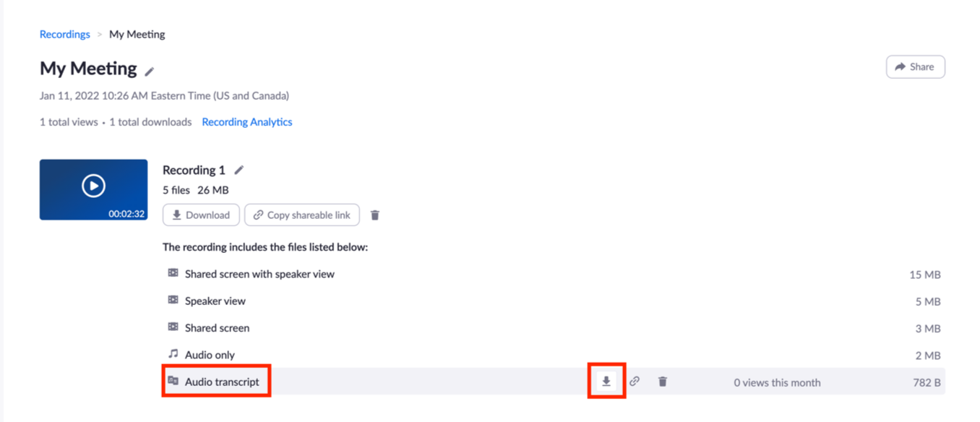The width and height of the screenshot is (980, 422).
Task: Click the Share button
Action: (915, 66)
